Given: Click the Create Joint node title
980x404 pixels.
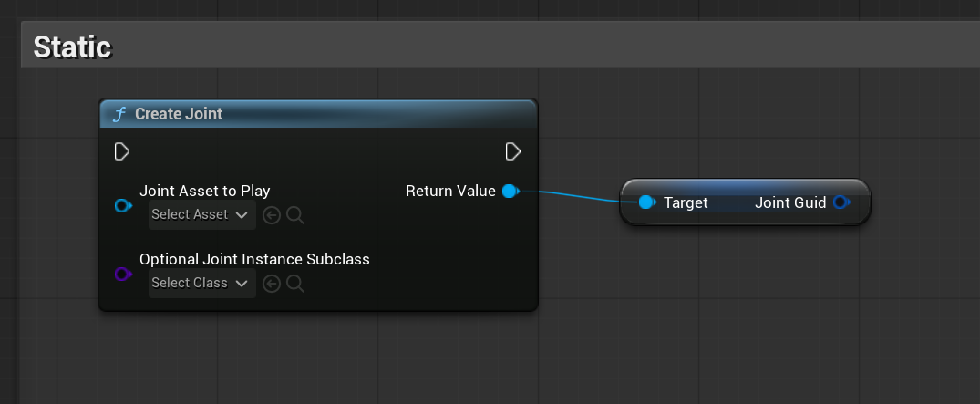Looking at the screenshot, I should coord(179,114).
